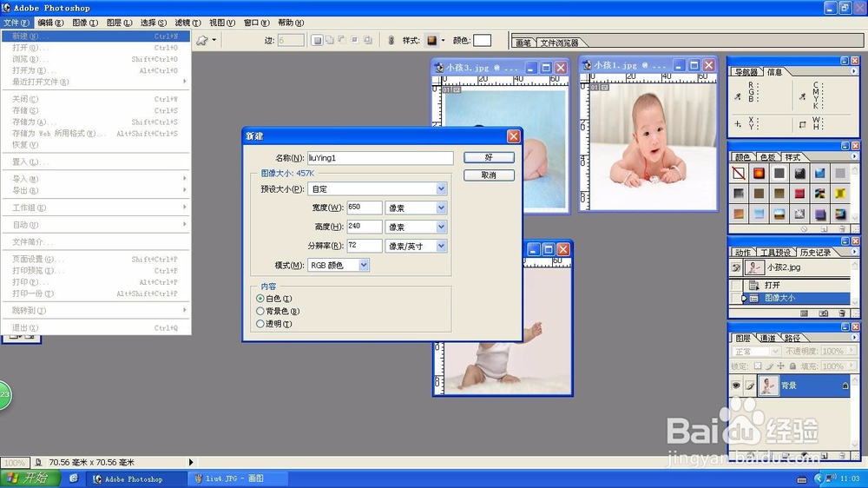Open the width unit 像素 dropdown
This screenshot has height=488, width=868.
point(441,208)
